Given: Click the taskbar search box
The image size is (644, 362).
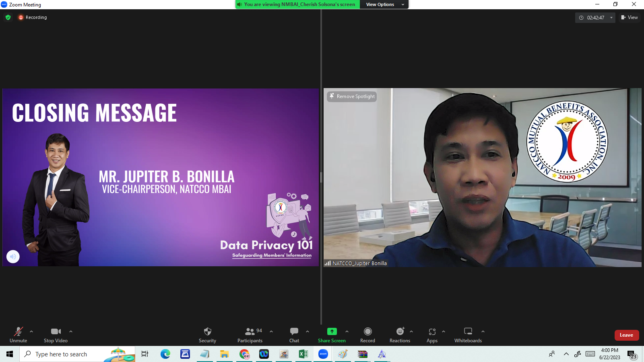Looking at the screenshot, I should (x=77, y=354).
